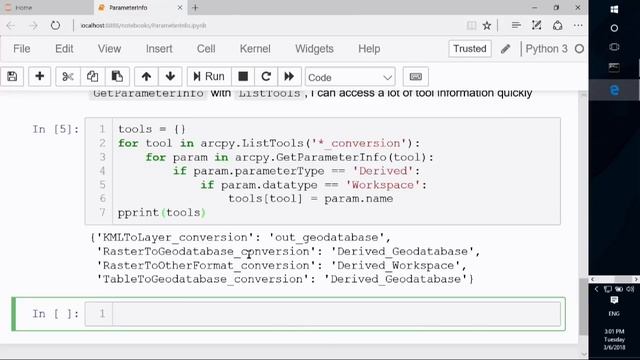Copy selected cells icon
Image resolution: width=640 pixels, height=360 pixels.
pyautogui.click(x=92, y=77)
